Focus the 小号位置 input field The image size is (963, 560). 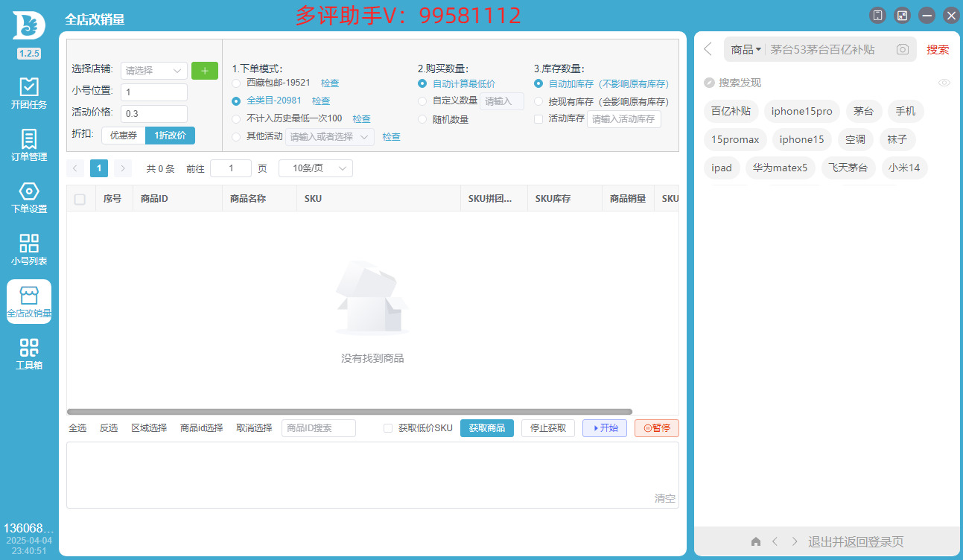(154, 92)
